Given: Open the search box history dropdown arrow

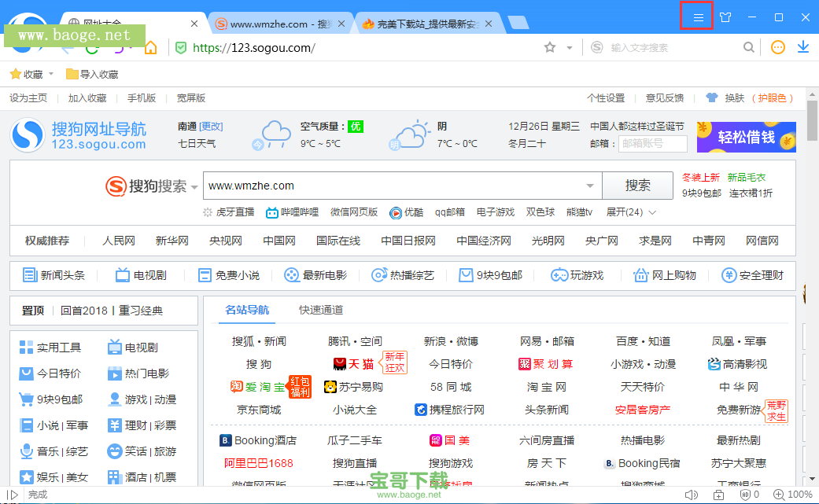Looking at the screenshot, I should pyautogui.click(x=589, y=186).
